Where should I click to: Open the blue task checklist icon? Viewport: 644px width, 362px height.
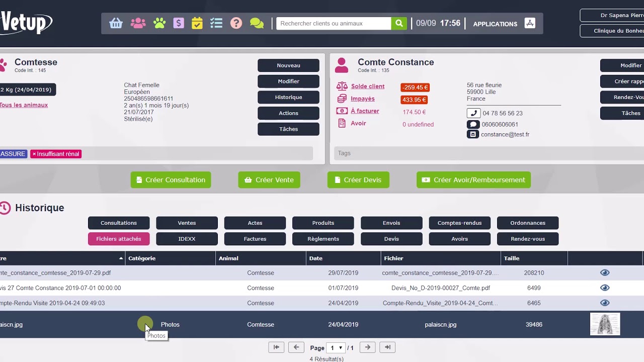(216, 24)
